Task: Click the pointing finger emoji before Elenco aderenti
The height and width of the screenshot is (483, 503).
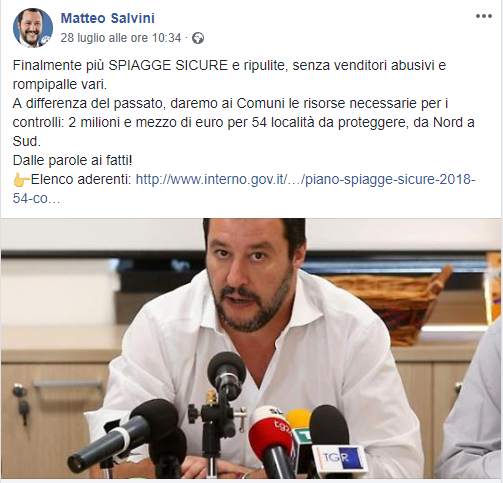Action: (x=21, y=180)
